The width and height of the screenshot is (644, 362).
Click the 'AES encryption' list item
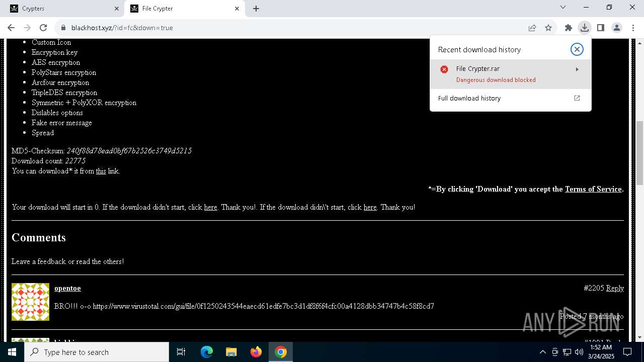(x=56, y=62)
